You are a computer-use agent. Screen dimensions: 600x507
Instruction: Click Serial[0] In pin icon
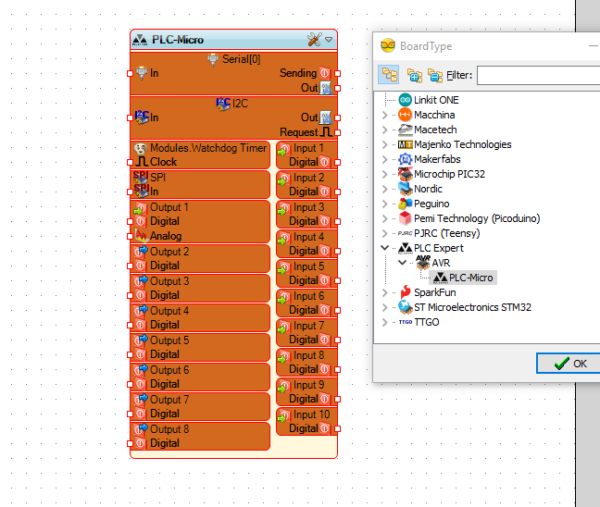click(x=142, y=72)
